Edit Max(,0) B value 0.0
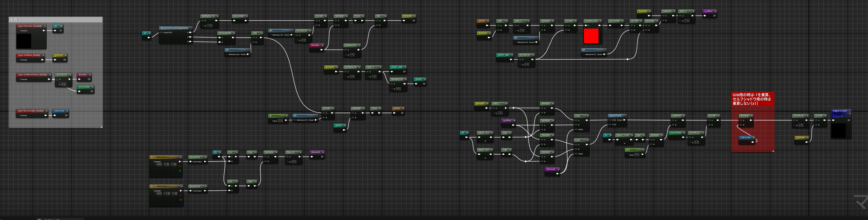The width and height of the screenshot is (868, 220). click(x=294, y=162)
